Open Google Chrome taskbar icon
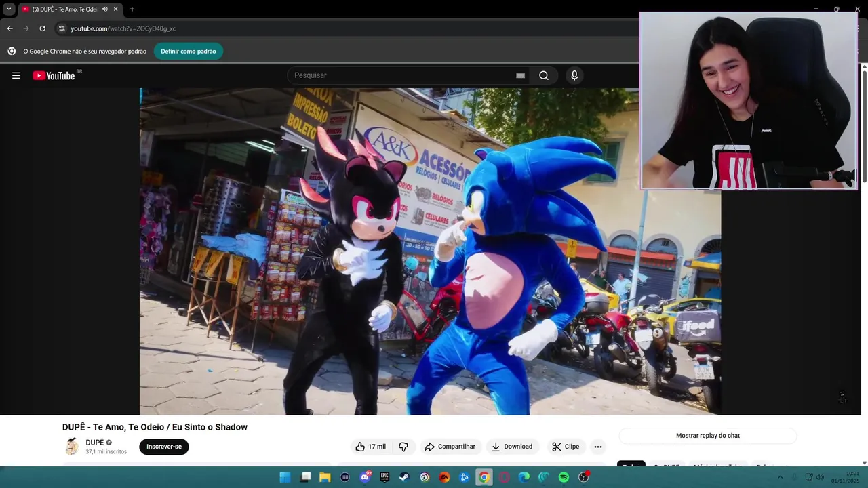 tap(484, 477)
